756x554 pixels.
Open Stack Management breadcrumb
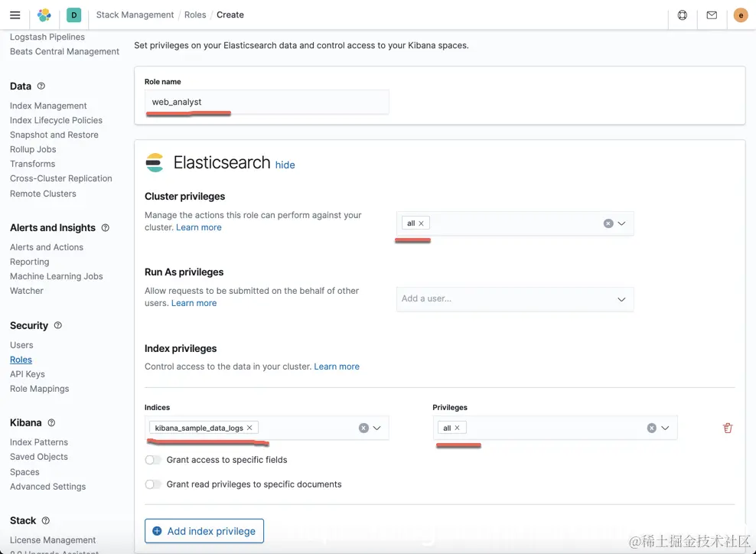tap(135, 15)
